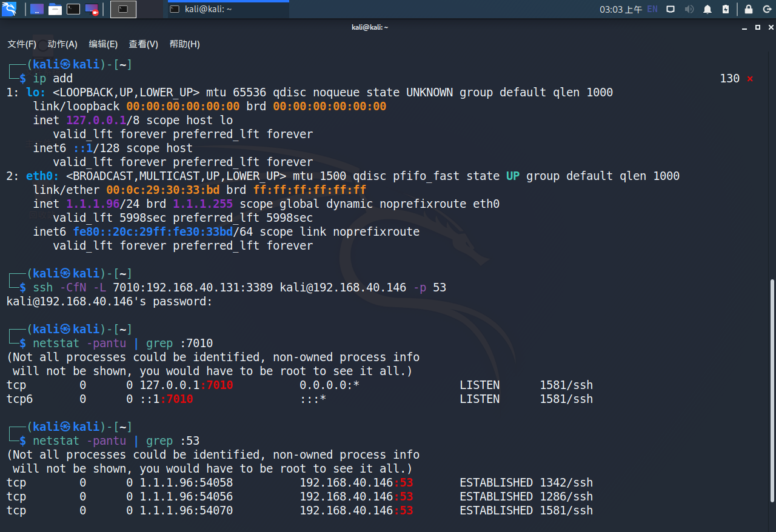The width and height of the screenshot is (776, 532).
Task: Maximize the terminal window
Action: 757,27
